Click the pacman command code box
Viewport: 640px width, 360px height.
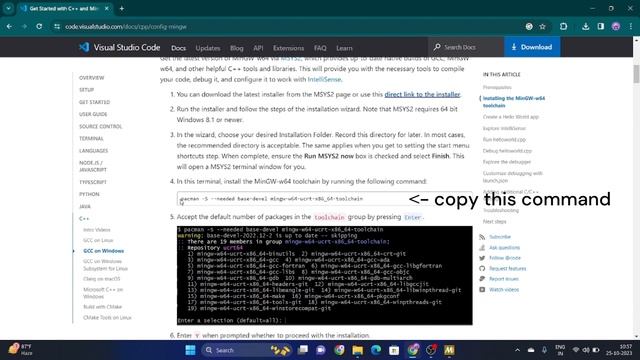324,199
